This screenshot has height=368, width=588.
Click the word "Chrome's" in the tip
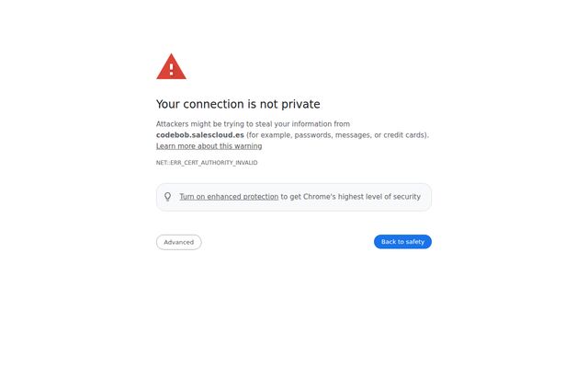pos(321,197)
